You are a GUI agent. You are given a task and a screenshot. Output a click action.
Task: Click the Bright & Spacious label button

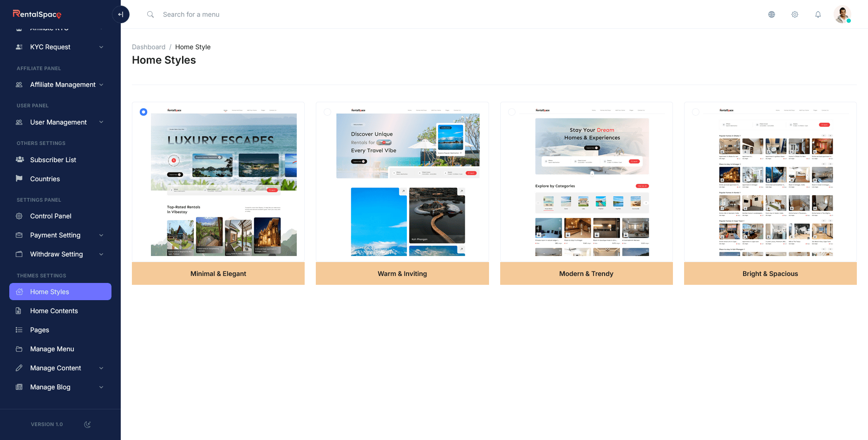pyautogui.click(x=770, y=274)
